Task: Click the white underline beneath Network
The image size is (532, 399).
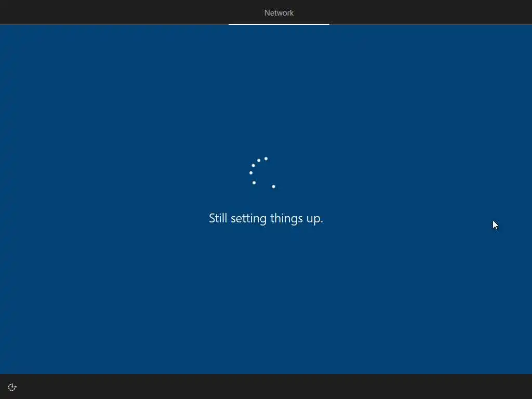Action: [279, 24]
